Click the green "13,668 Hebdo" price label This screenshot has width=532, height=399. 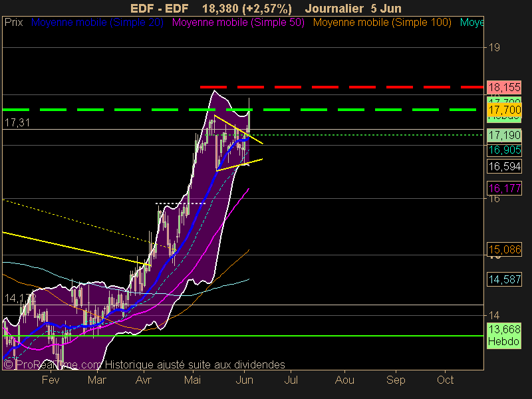504,335
